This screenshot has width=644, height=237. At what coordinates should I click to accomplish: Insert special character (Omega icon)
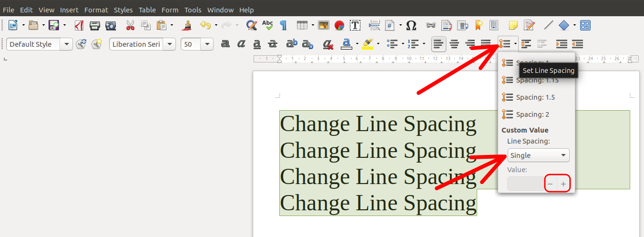coord(411,25)
